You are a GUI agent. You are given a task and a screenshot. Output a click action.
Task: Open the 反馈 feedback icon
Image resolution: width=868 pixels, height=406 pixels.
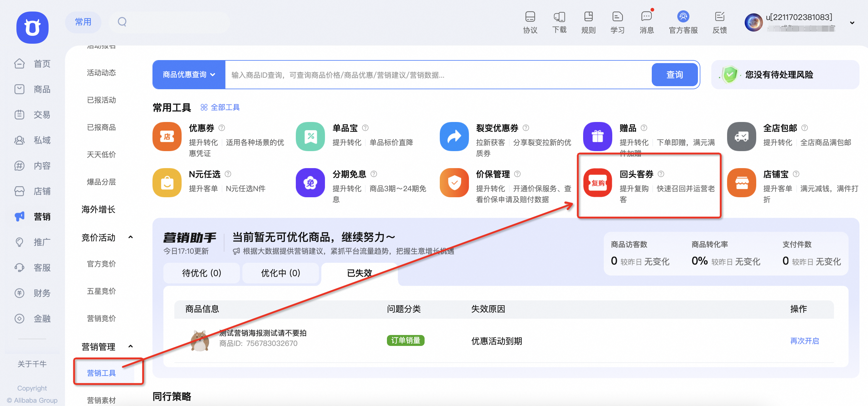[x=719, y=16]
